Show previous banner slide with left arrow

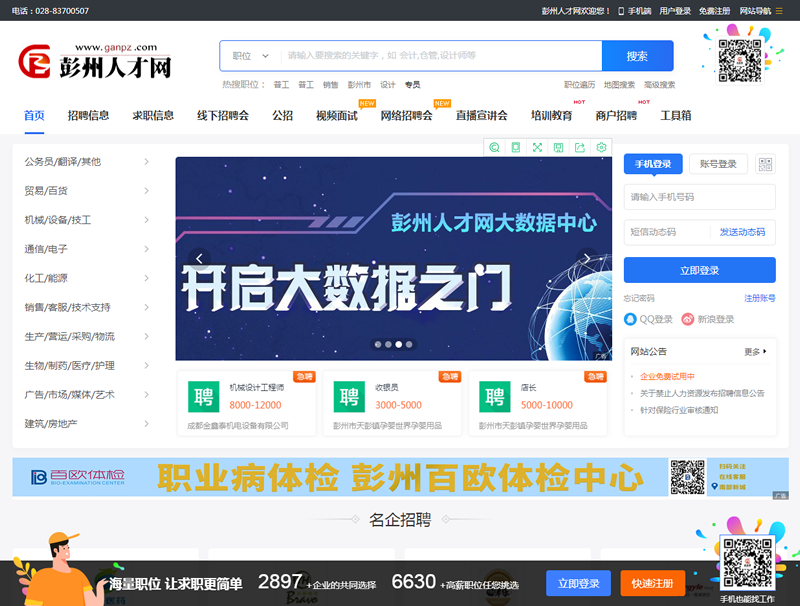(x=199, y=259)
